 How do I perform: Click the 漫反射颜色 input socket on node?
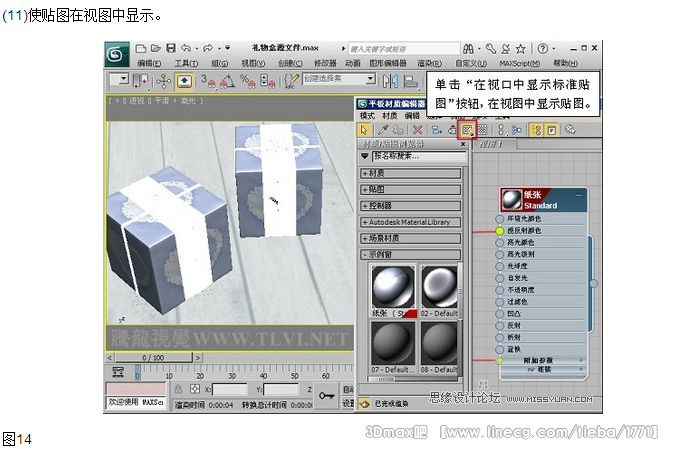(x=499, y=230)
